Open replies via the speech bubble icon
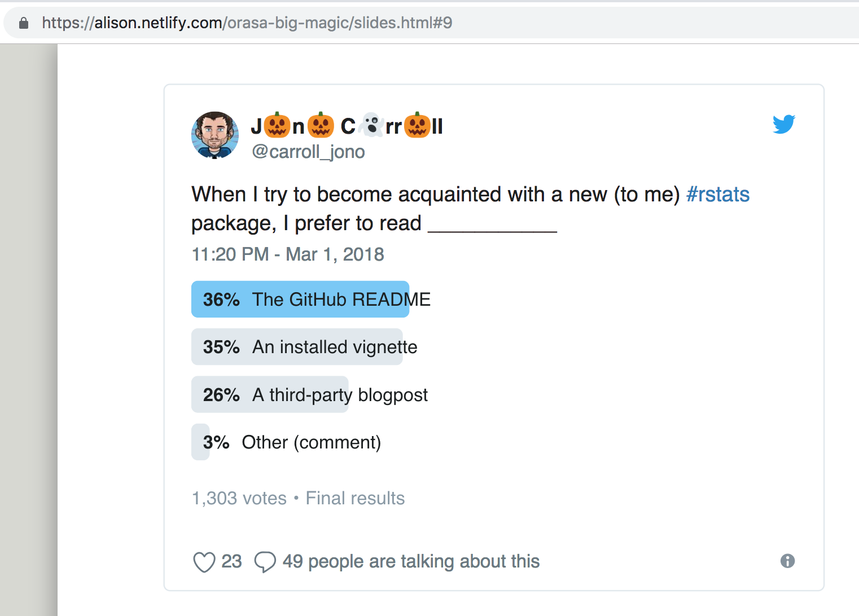 click(x=265, y=562)
